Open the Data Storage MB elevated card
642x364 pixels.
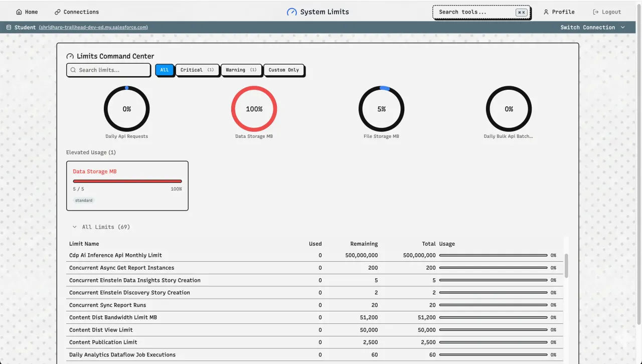[127, 186]
